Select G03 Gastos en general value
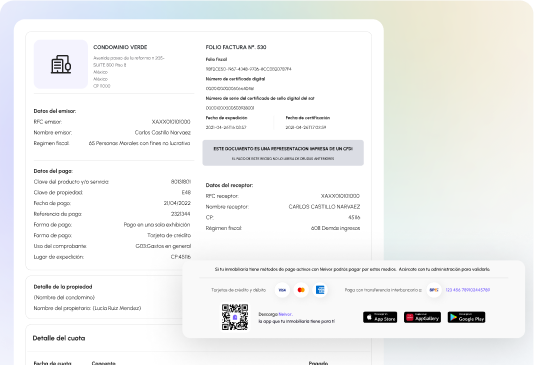This screenshot has width=534, height=365. 163,246
